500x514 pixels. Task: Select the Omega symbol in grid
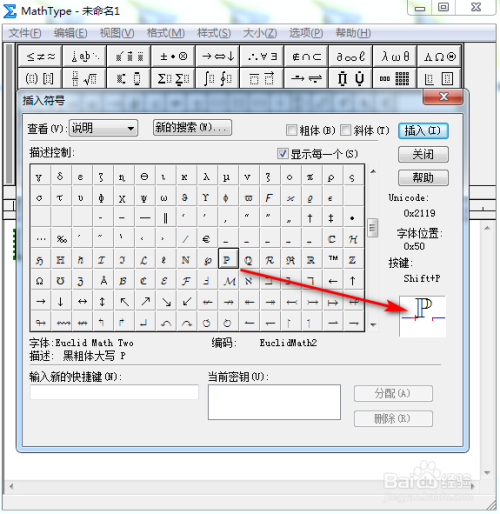click(40, 281)
